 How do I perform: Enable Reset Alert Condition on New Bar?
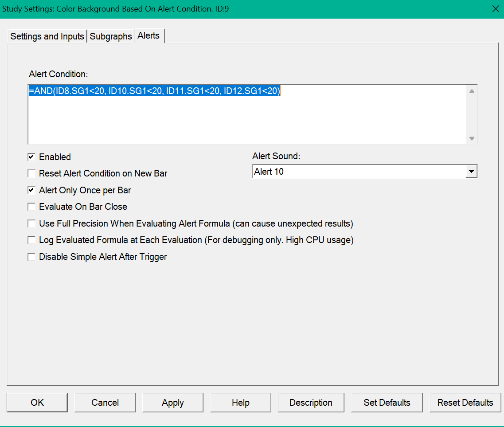31,173
